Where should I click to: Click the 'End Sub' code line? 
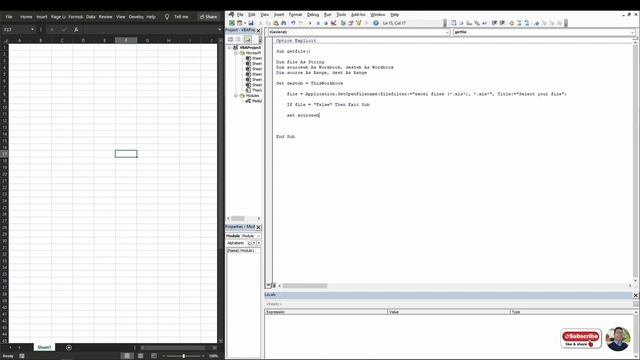pyautogui.click(x=285, y=137)
